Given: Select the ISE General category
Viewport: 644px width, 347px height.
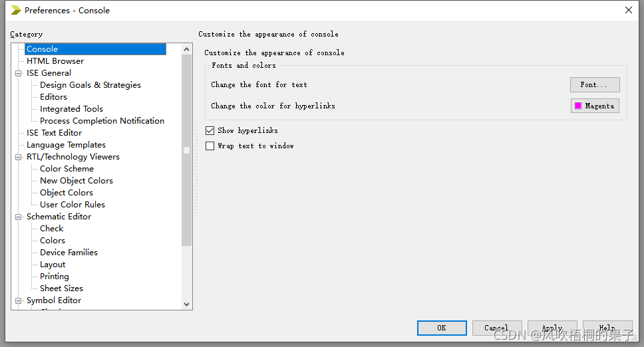Looking at the screenshot, I should pos(49,73).
